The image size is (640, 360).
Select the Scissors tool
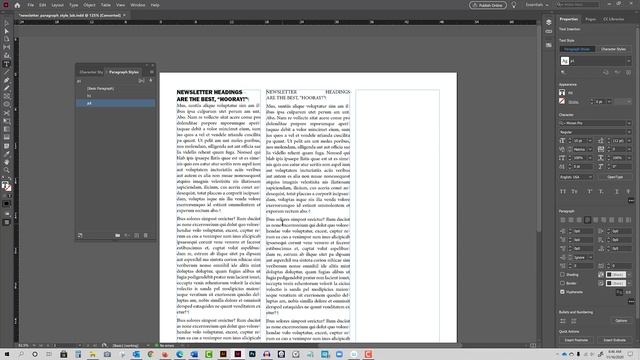[x=7, y=113]
